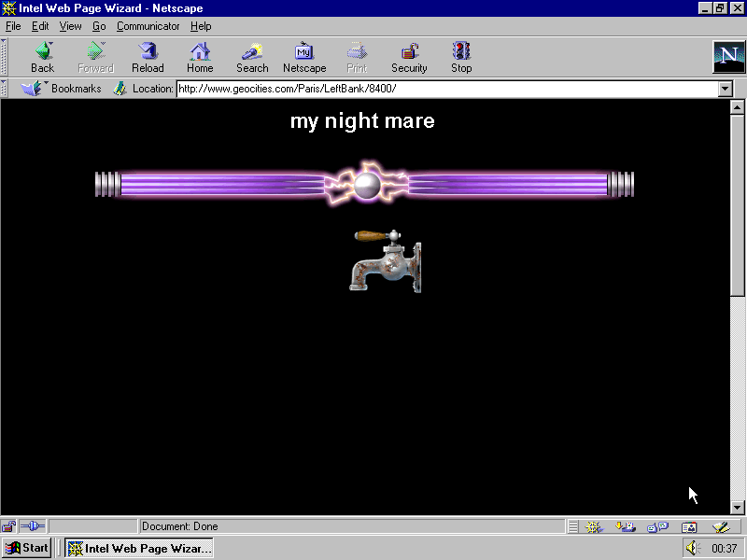Stop page loading with Stop button
This screenshot has width=747, height=560.
coord(461,57)
